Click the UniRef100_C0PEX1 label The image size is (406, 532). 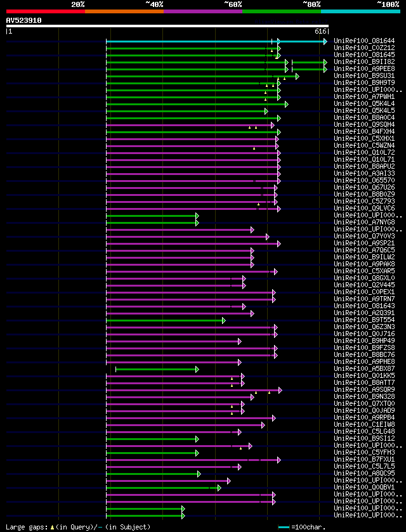pyautogui.click(x=364, y=292)
